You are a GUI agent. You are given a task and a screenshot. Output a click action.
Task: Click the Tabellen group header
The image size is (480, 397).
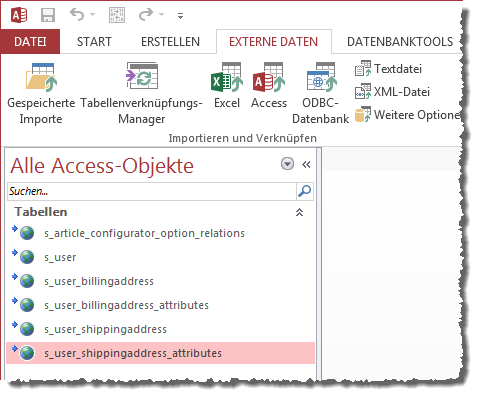point(41,212)
